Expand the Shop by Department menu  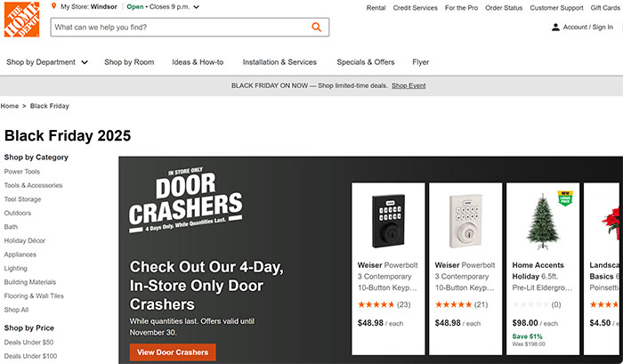point(47,62)
